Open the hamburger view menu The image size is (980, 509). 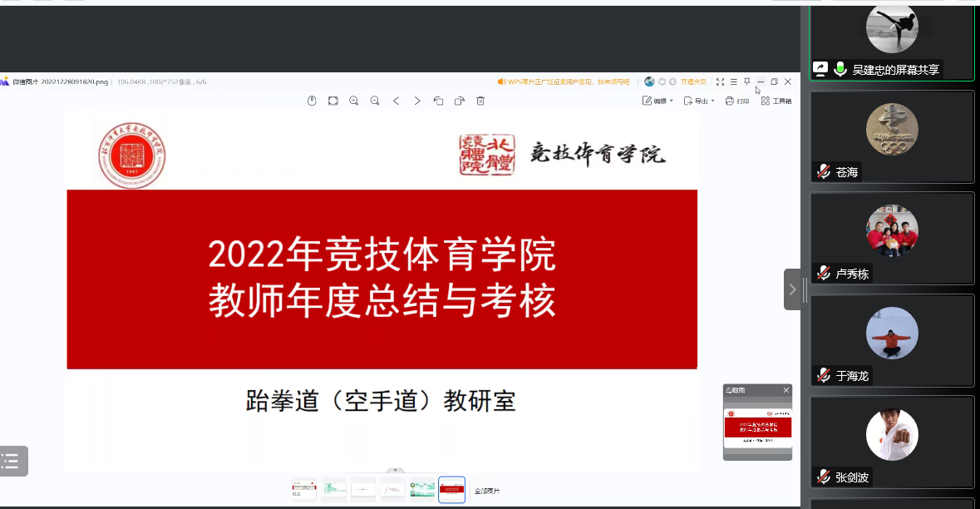[x=732, y=82]
